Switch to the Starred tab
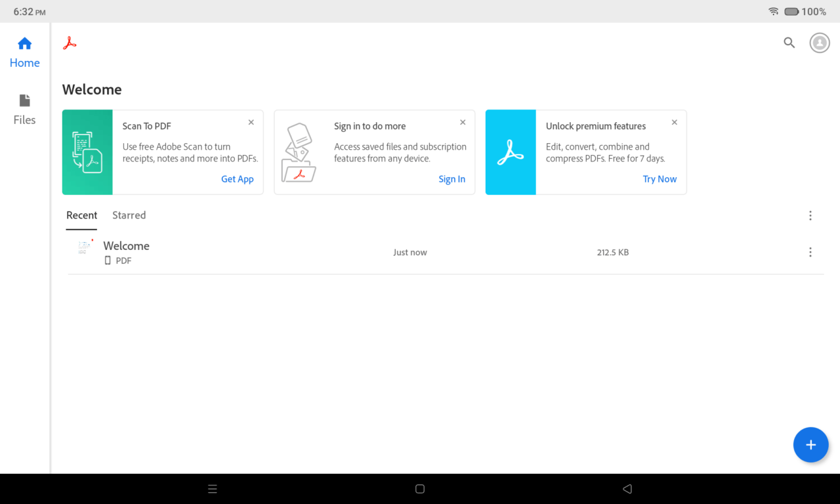The width and height of the screenshot is (840, 504). [x=129, y=215]
